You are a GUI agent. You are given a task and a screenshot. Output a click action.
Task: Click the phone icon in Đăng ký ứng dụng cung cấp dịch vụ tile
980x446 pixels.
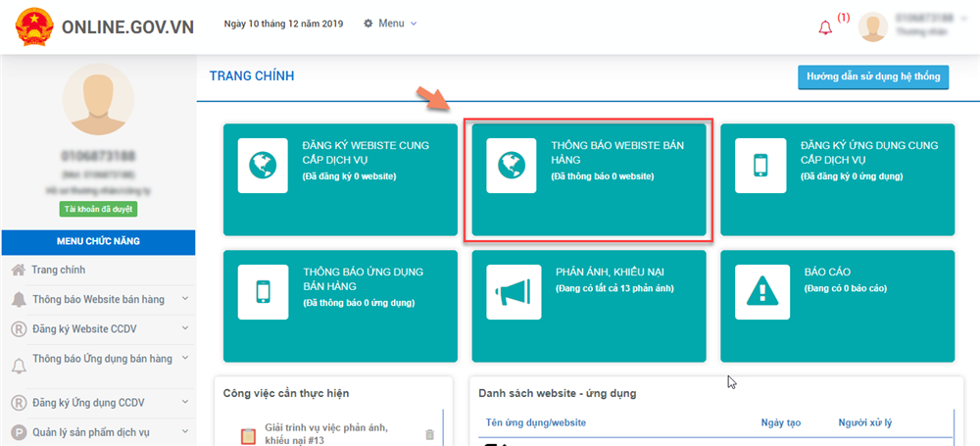click(759, 166)
